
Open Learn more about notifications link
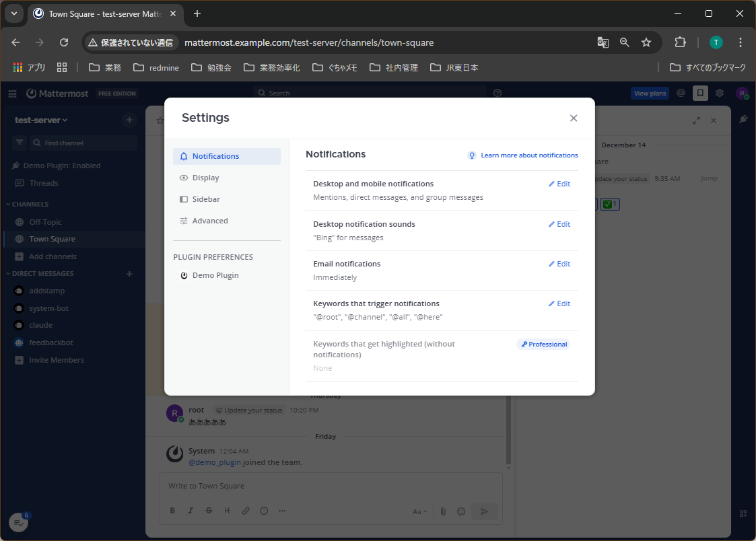click(529, 155)
